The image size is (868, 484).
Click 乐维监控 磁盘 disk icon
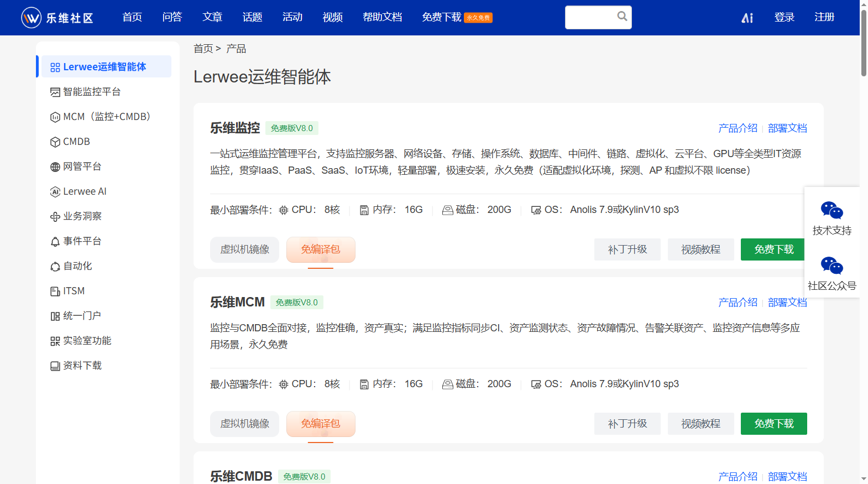[448, 210]
